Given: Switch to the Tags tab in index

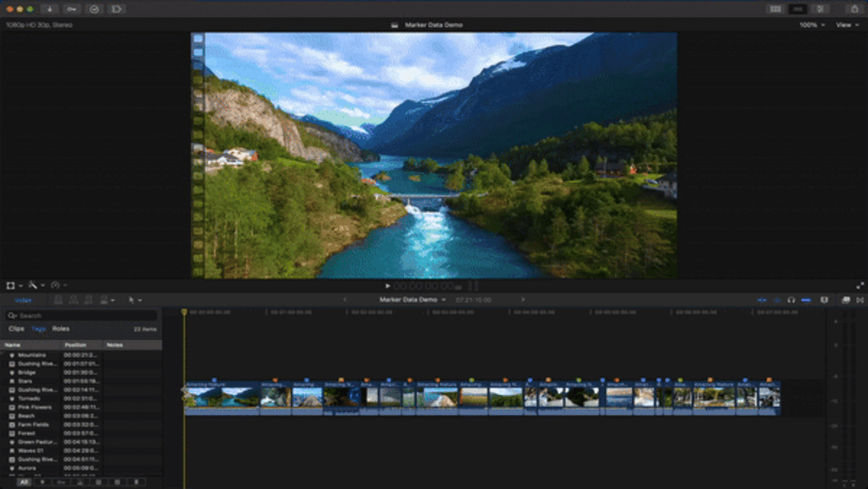Looking at the screenshot, I should pos(38,329).
